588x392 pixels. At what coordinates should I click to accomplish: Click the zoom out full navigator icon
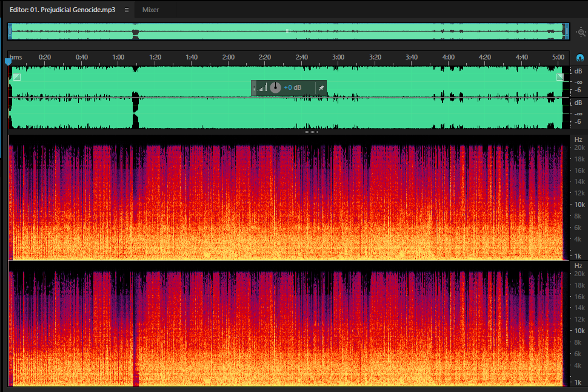pyautogui.click(x=581, y=32)
